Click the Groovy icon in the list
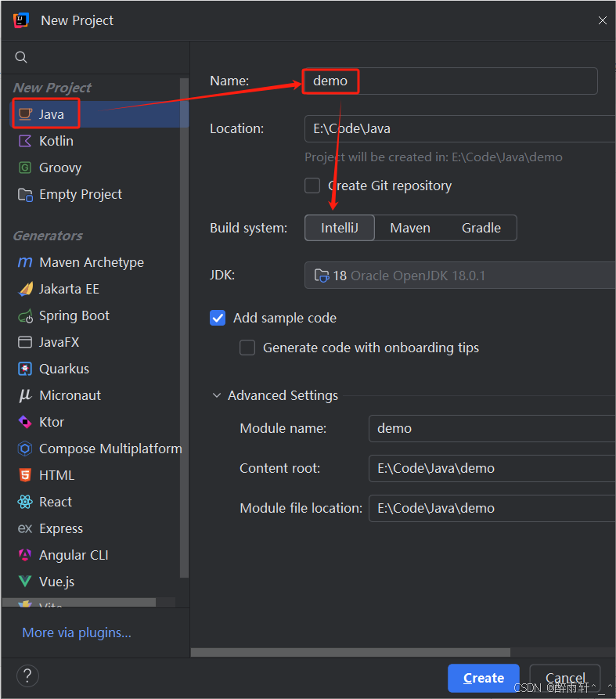The image size is (616, 699). coord(25,168)
